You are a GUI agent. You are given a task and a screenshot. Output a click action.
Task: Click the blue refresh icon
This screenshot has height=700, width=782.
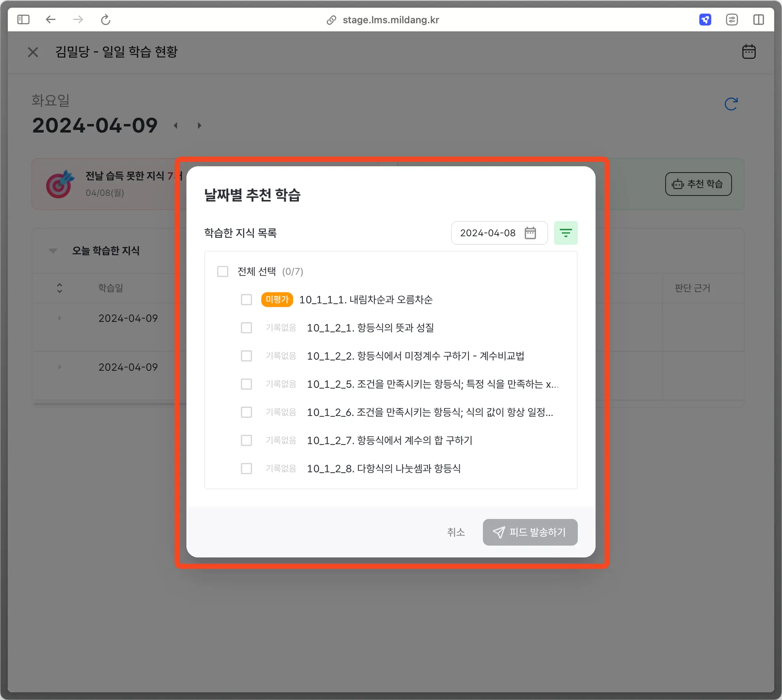click(730, 104)
